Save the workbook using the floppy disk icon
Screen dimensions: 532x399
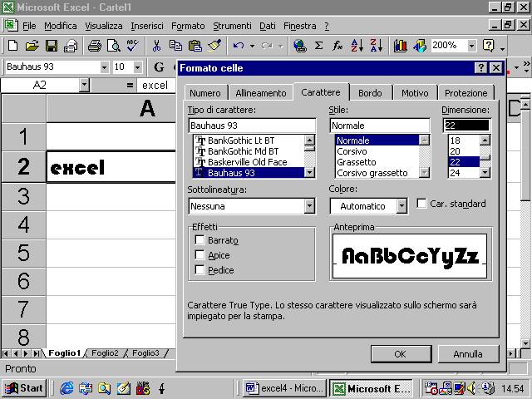[52, 46]
